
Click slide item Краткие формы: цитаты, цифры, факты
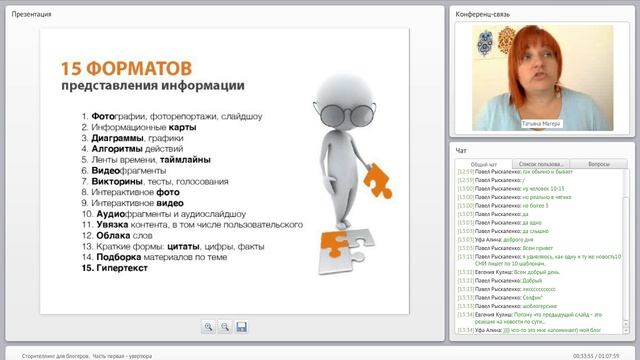tap(173, 247)
